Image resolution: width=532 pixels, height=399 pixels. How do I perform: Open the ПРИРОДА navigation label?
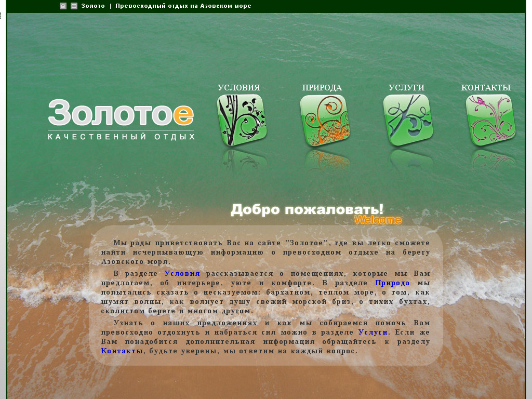click(322, 88)
